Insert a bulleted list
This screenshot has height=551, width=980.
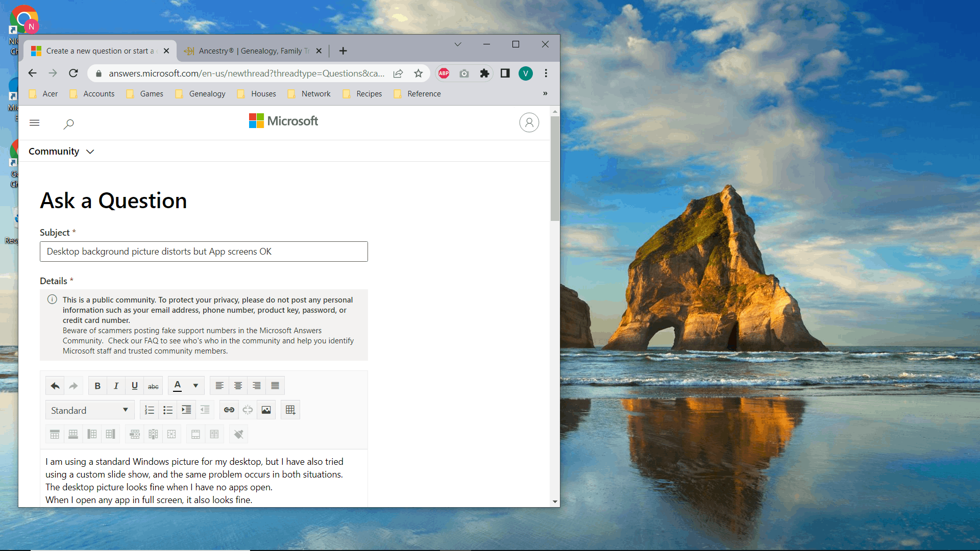coord(168,410)
